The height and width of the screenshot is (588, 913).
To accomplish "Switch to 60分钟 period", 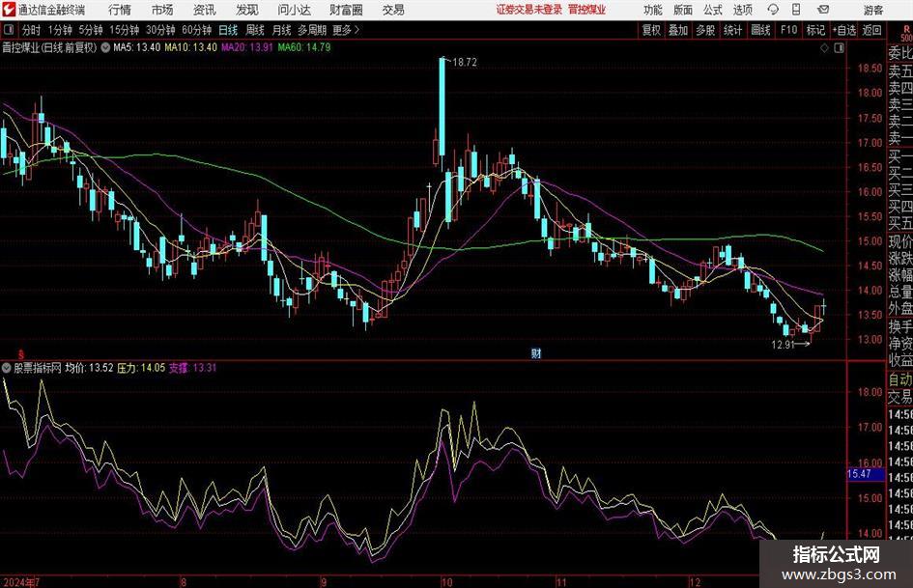I will click(196, 30).
